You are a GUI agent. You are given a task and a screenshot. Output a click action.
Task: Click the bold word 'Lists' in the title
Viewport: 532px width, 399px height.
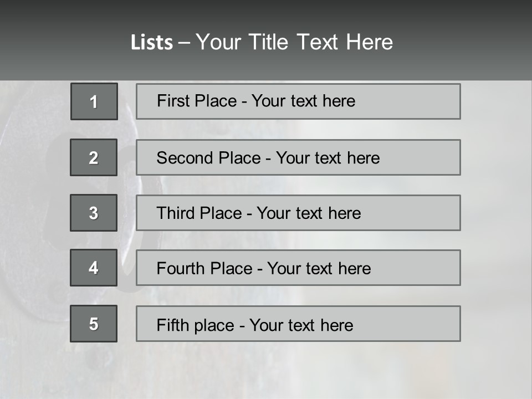(x=152, y=42)
